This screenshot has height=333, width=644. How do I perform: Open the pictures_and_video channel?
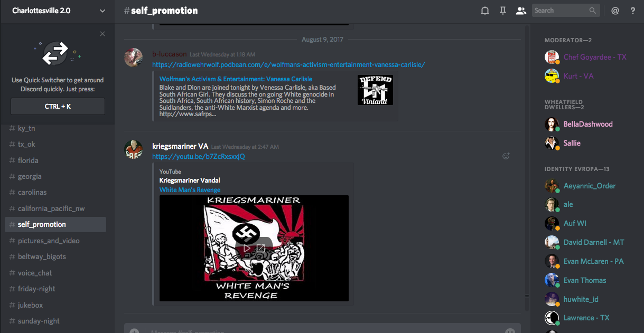coord(49,241)
